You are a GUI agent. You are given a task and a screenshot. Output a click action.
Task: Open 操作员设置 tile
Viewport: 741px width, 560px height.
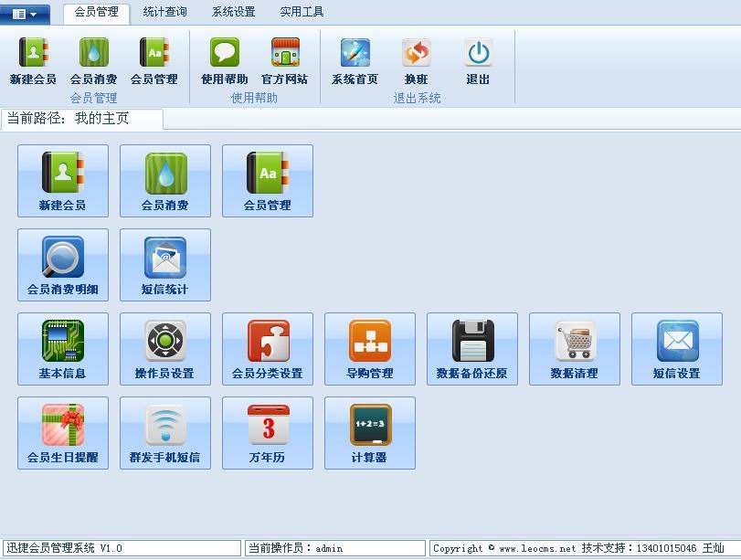tap(165, 348)
